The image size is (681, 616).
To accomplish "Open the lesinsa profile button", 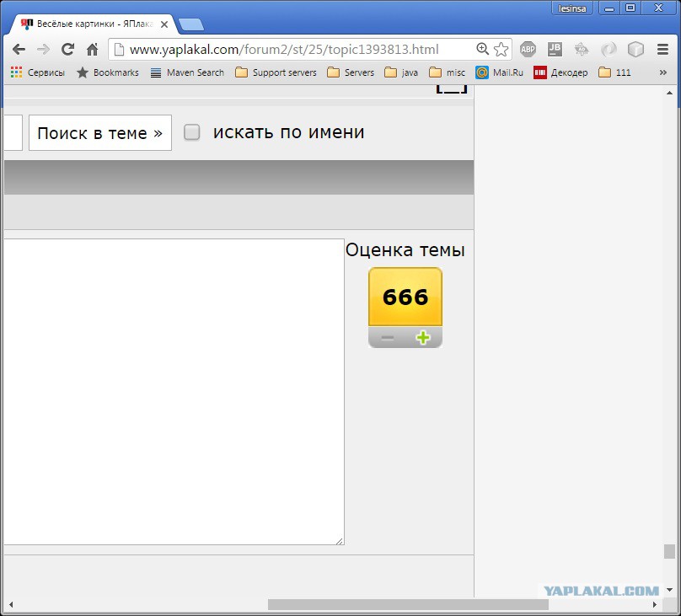I will [572, 8].
